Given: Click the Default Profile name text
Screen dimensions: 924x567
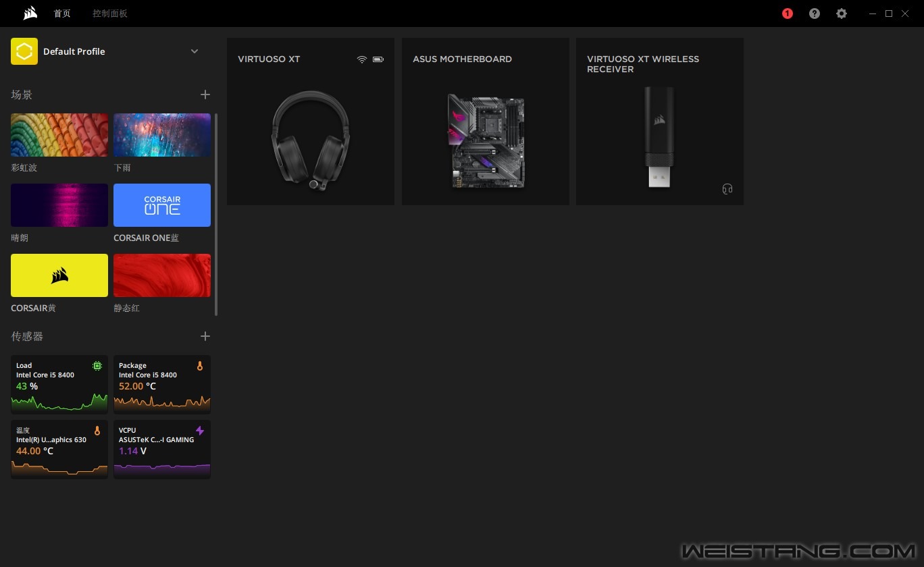Looking at the screenshot, I should click(74, 51).
